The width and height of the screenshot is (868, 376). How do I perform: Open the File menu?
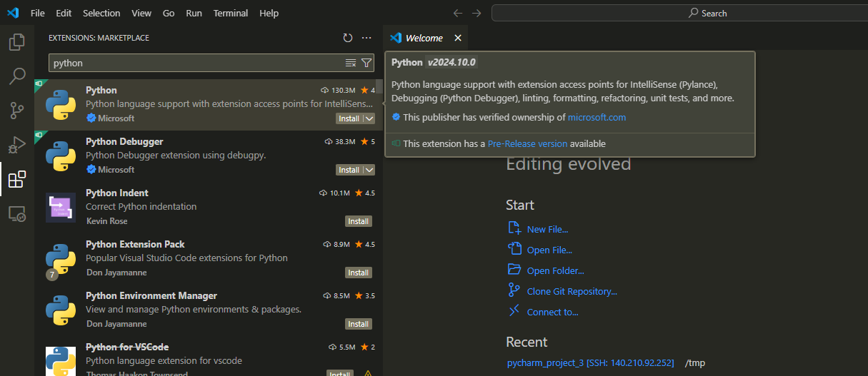point(38,13)
